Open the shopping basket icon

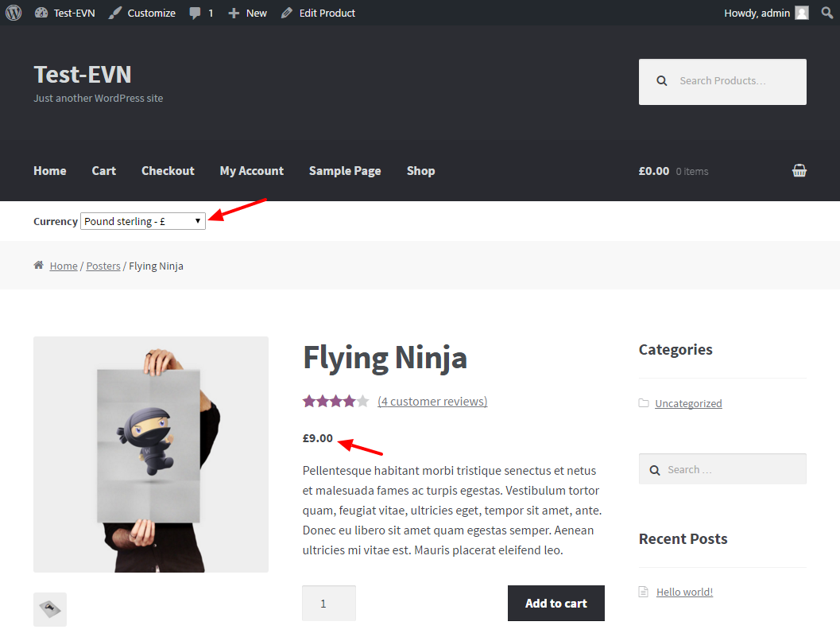(799, 170)
